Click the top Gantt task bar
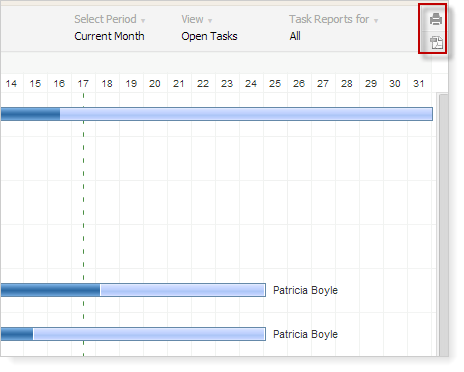 tap(217, 114)
